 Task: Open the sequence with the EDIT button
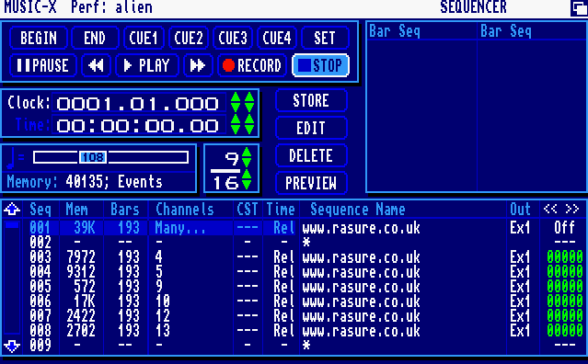pyautogui.click(x=311, y=129)
